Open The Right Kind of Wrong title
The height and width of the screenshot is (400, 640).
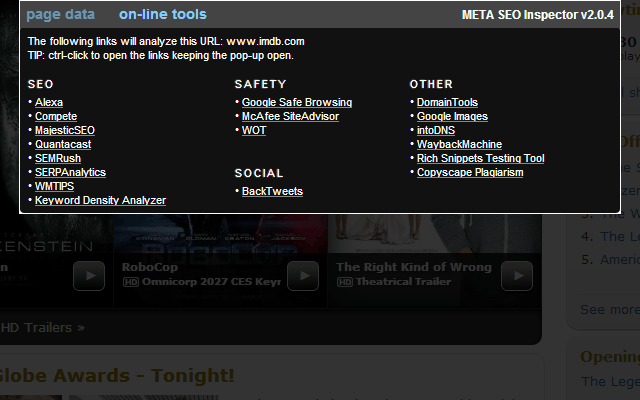point(414,267)
